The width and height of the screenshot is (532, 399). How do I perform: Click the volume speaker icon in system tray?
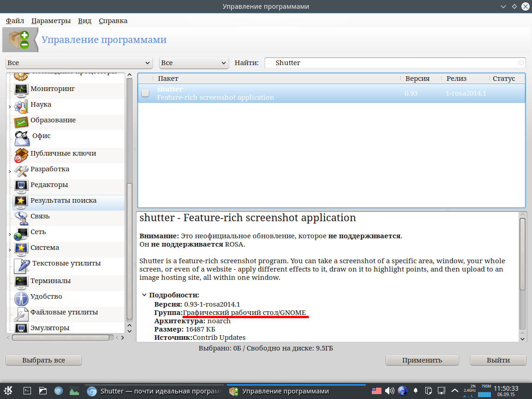point(389,391)
